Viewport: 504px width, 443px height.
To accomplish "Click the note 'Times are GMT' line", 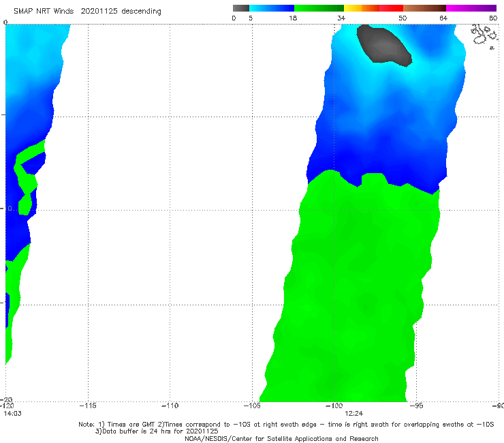I will [286, 425].
